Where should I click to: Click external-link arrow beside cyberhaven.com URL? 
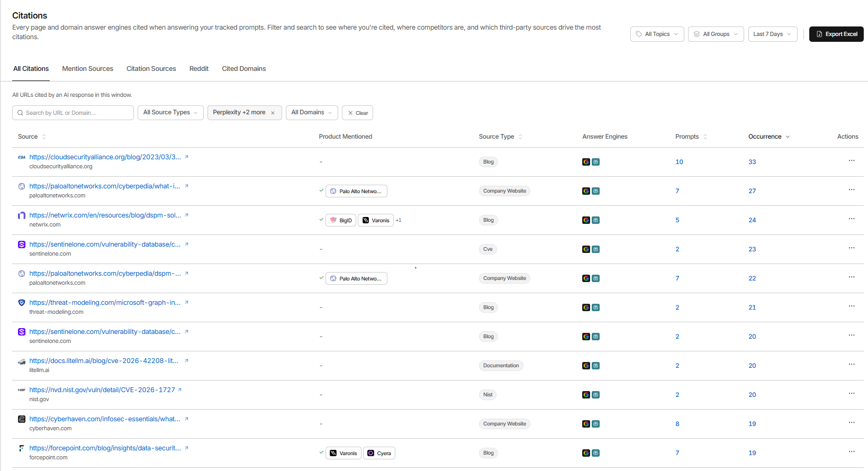point(186,419)
